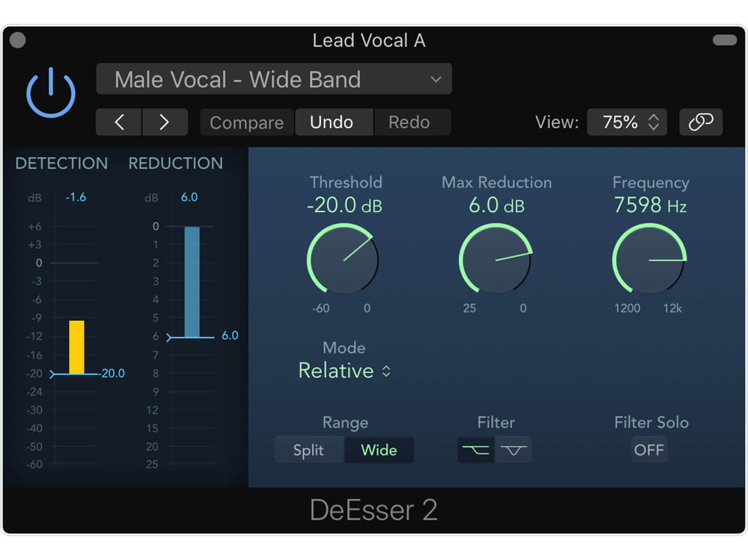Viewport: 748px width, 560px height.
Task: Click the Compare button
Action: [247, 122]
